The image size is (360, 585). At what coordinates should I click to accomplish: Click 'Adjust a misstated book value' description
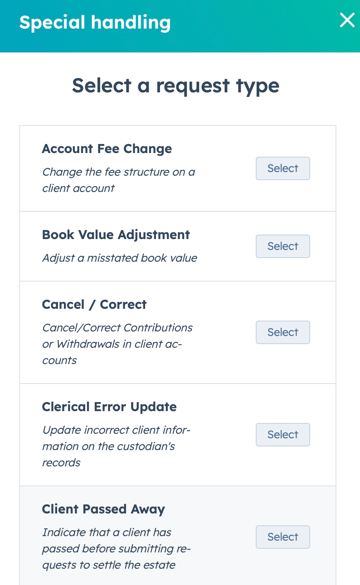[x=119, y=258]
